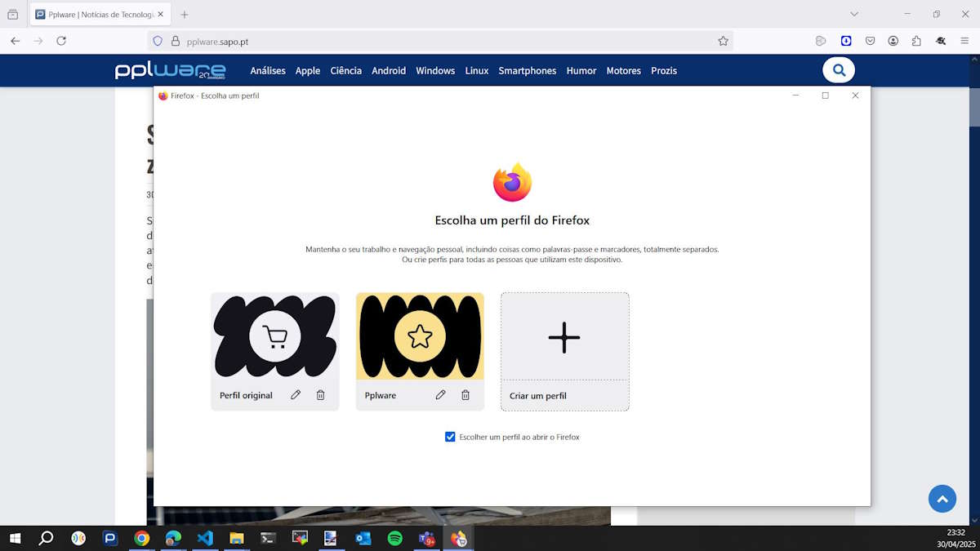Expand the list all tabs chevron
The image size is (980, 551).
(854, 15)
